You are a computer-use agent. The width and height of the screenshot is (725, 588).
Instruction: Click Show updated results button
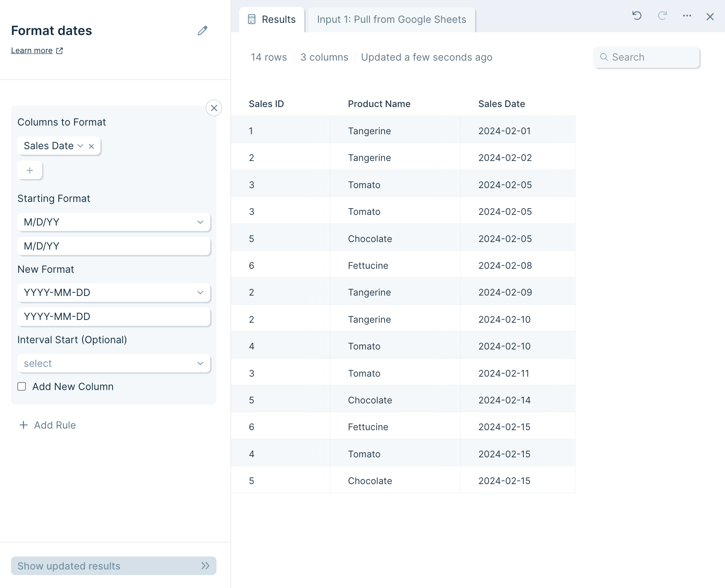[114, 566]
